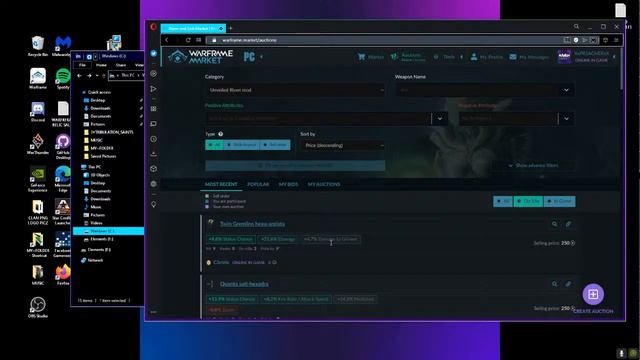Click the help question mark beside Type
This screenshot has width=640, height=360.
(220, 134)
